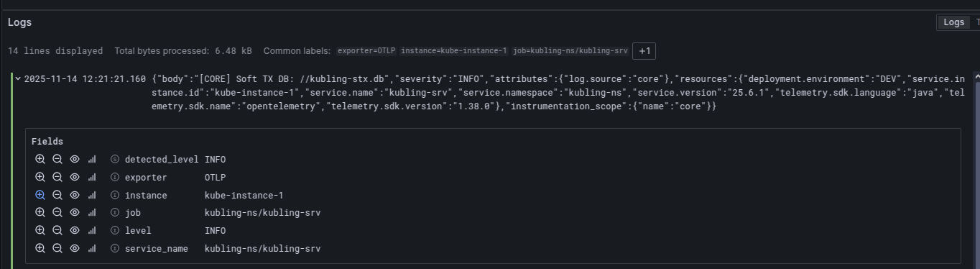Open ad-hoc statistics for job
Screen dimensions: 980x269
pos(92,212)
